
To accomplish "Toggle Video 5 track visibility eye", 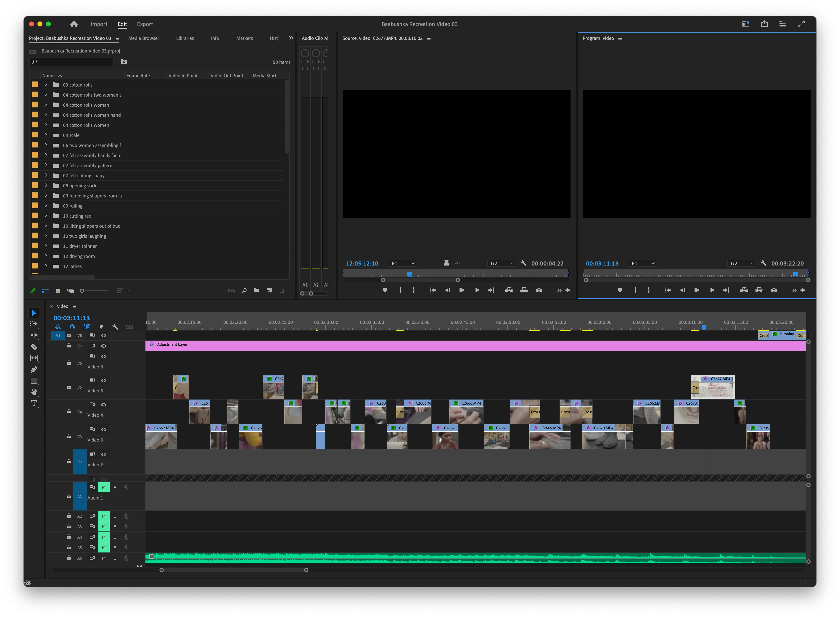I will click(x=104, y=380).
